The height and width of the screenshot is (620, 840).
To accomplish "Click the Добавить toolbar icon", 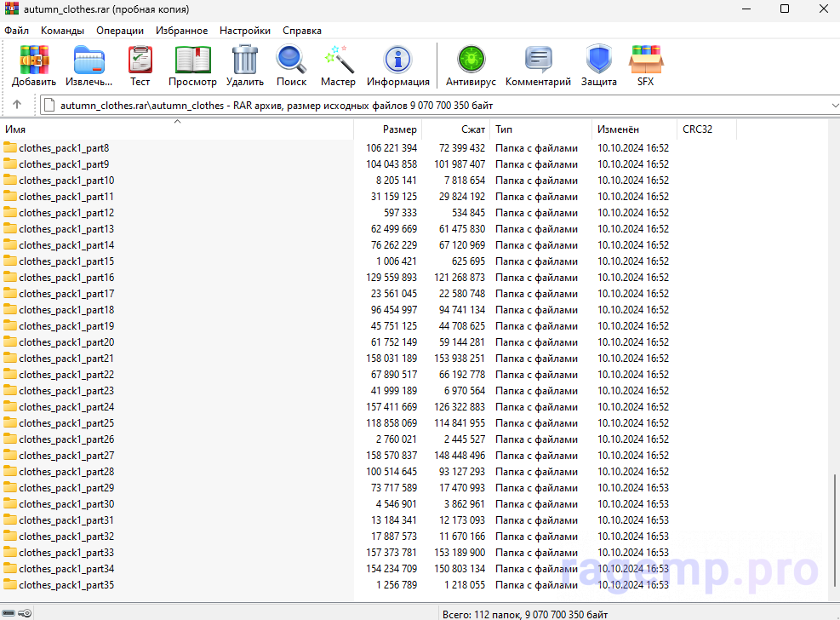I will click(34, 60).
